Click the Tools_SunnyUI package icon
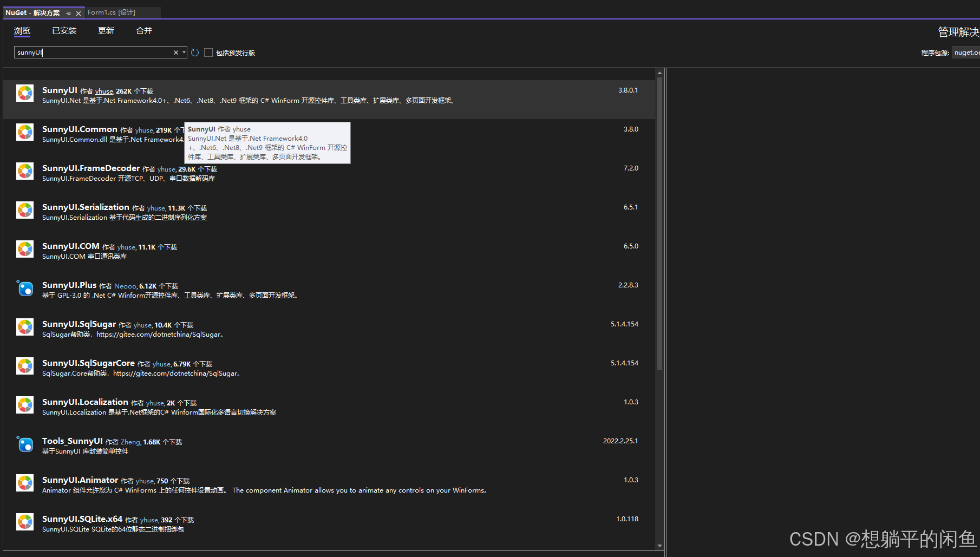 [x=25, y=444]
